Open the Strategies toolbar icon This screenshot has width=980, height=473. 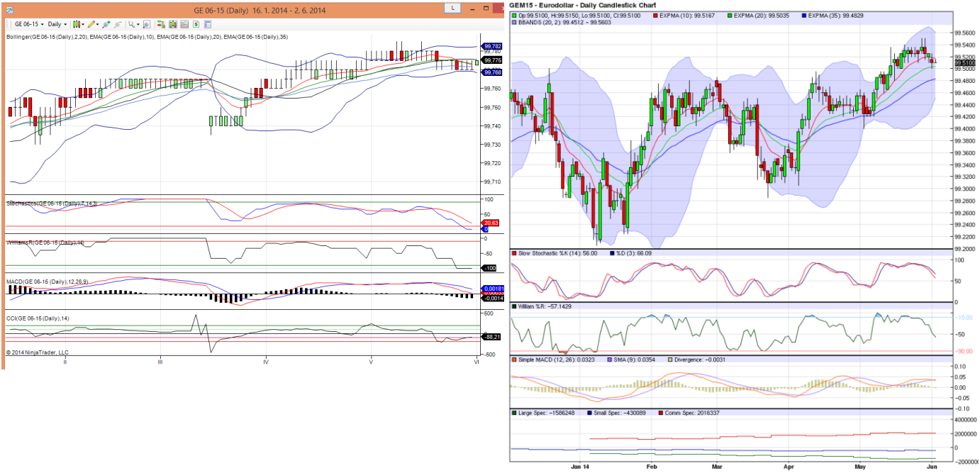click(196, 24)
